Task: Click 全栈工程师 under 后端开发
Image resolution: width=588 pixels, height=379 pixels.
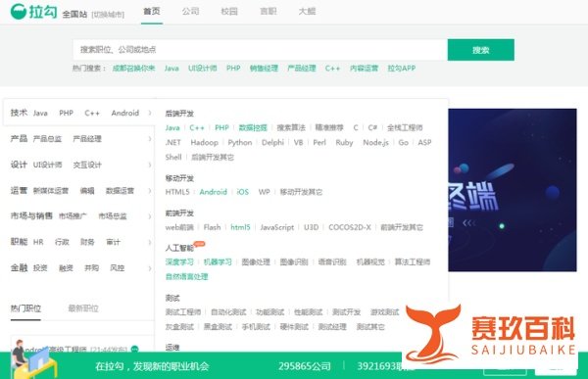Action: pyautogui.click(x=405, y=128)
